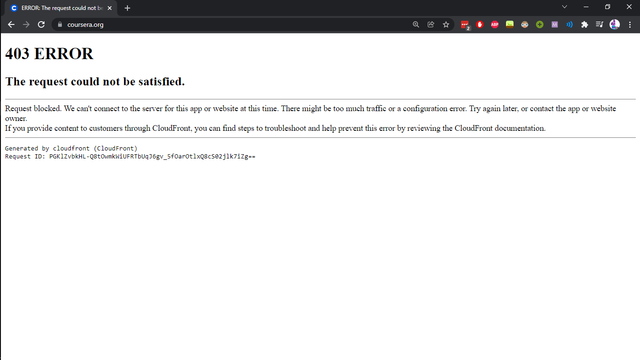Click 'The request could not be satisfied.' heading

click(95, 82)
